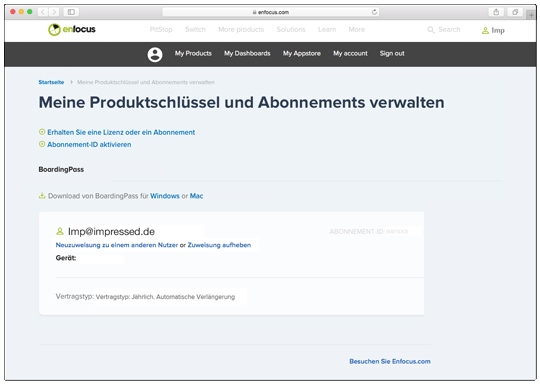Open the More menu

click(x=356, y=30)
